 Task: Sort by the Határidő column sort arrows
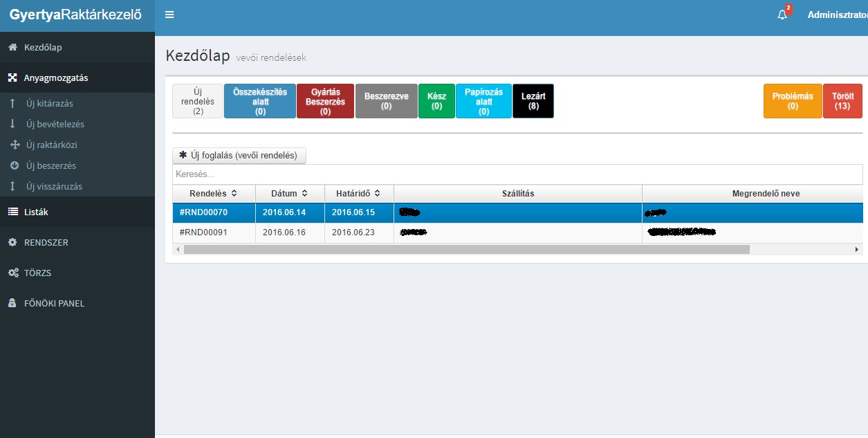pyautogui.click(x=377, y=194)
